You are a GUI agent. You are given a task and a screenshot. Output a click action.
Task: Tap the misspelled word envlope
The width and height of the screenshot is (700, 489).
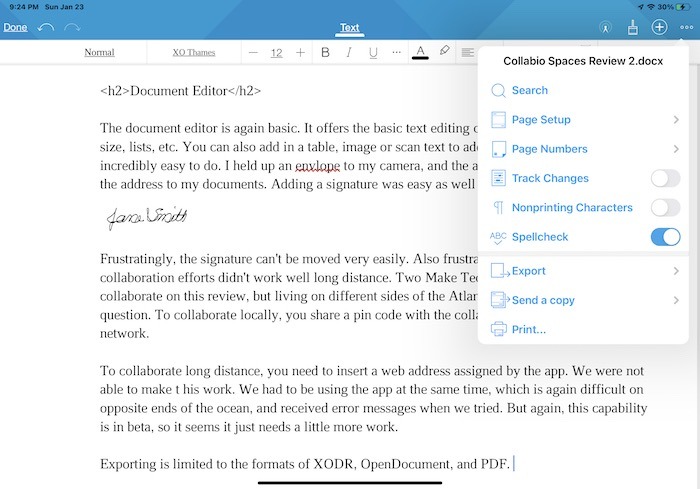tap(317, 166)
